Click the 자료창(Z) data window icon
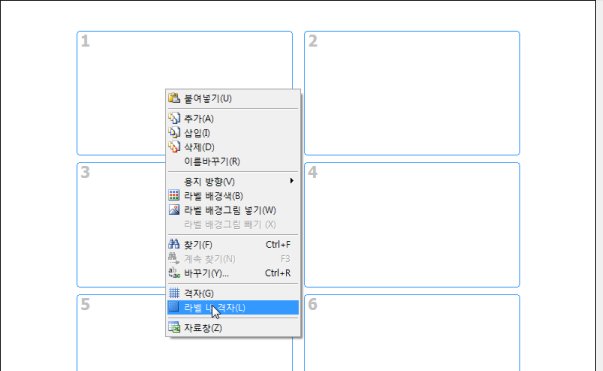The image size is (603, 371). [x=174, y=328]
